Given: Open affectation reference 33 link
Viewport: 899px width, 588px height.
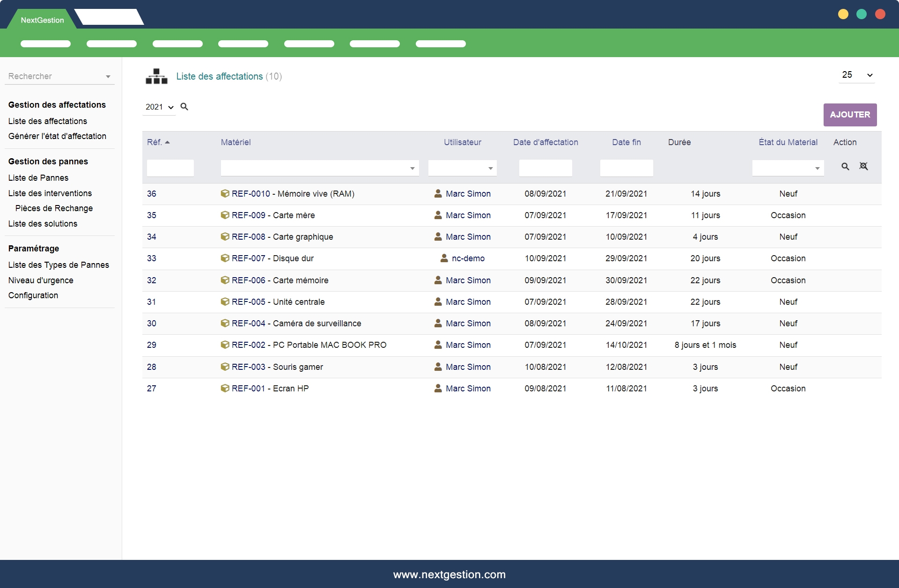Looking at the screenshot, I should point(152,258).
